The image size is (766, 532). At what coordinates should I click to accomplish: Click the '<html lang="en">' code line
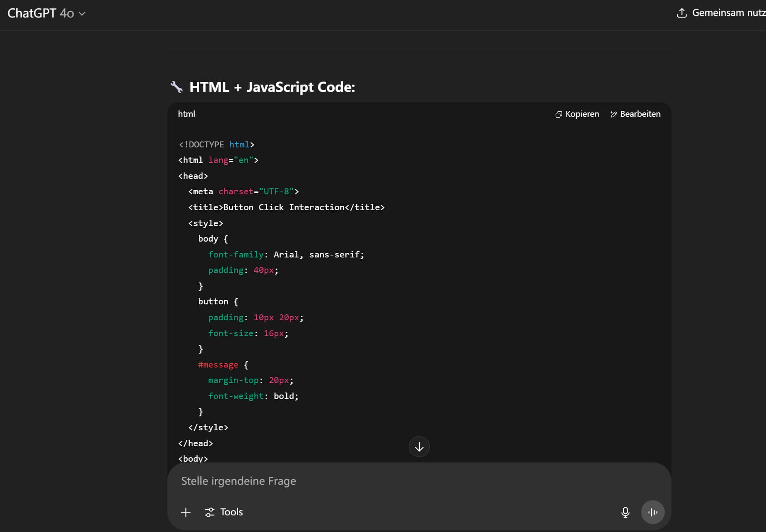tap(218, 160)
